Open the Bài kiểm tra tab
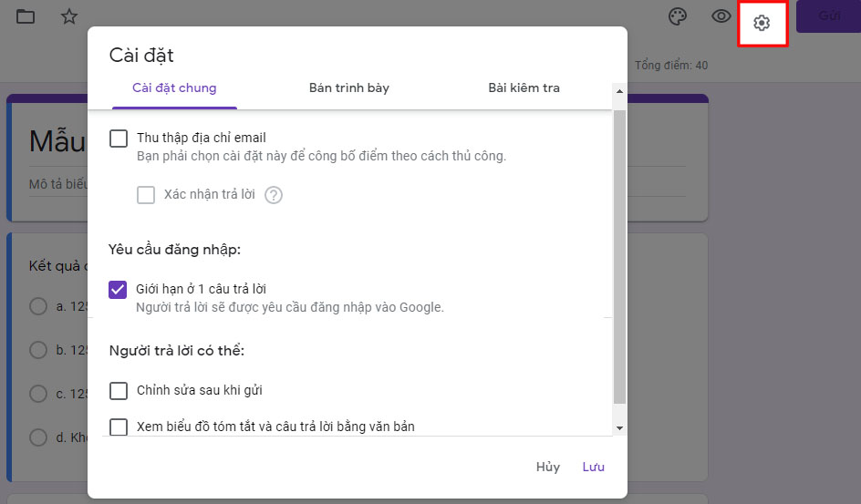Screen dimensions: 861x504 [524, 88]
